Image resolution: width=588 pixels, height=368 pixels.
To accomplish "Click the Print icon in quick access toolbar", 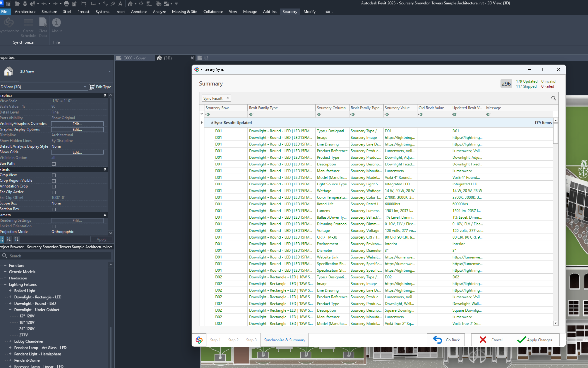I will point(66,4).
